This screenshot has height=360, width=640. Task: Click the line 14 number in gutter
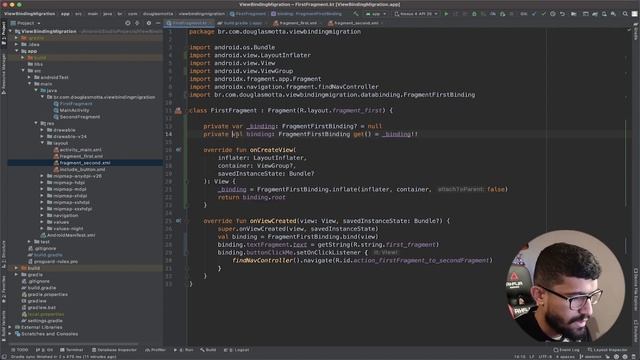[x=169, y=134]
